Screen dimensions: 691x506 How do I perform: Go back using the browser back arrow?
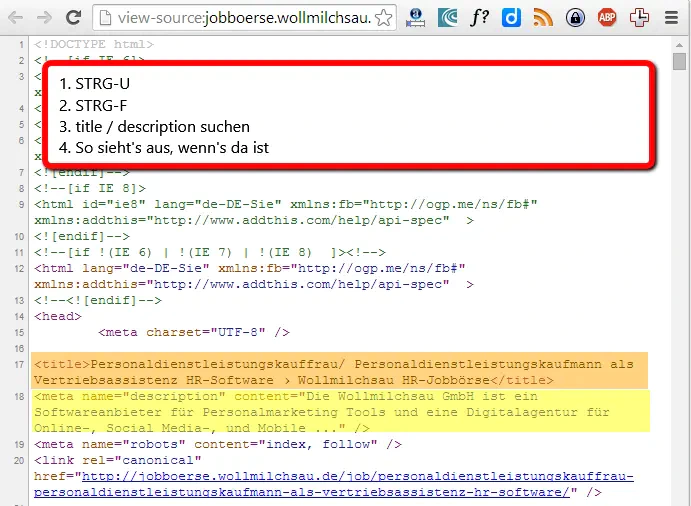(15, 18)
